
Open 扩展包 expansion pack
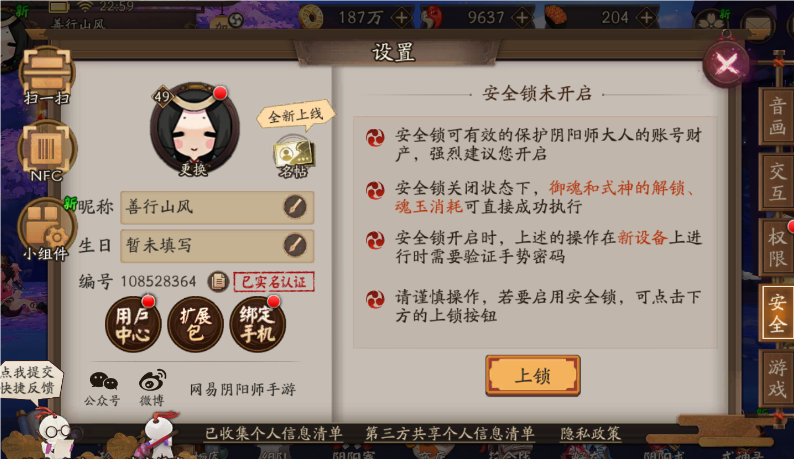[x=195, y=324]
